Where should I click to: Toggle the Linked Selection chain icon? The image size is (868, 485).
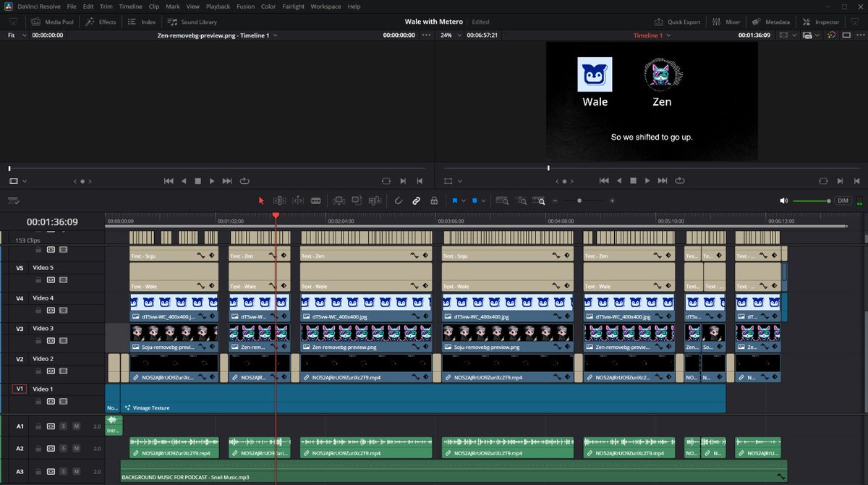tap(416, 201)
